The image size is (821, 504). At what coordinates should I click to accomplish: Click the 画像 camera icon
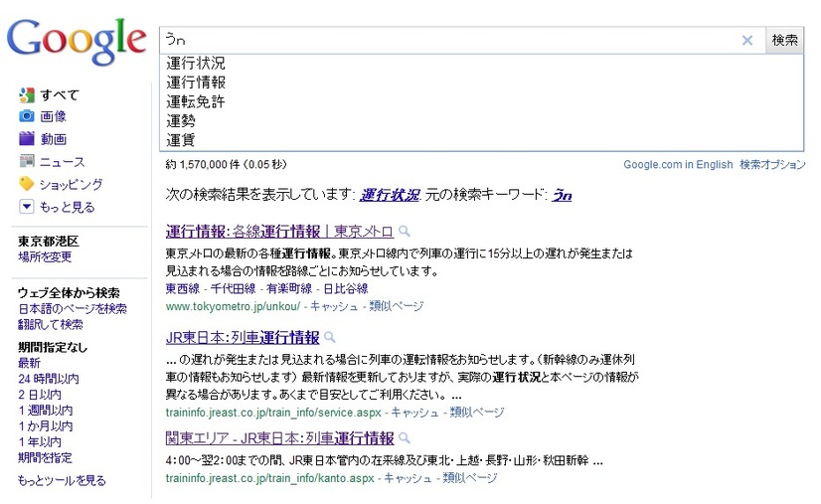pos(27,115)
